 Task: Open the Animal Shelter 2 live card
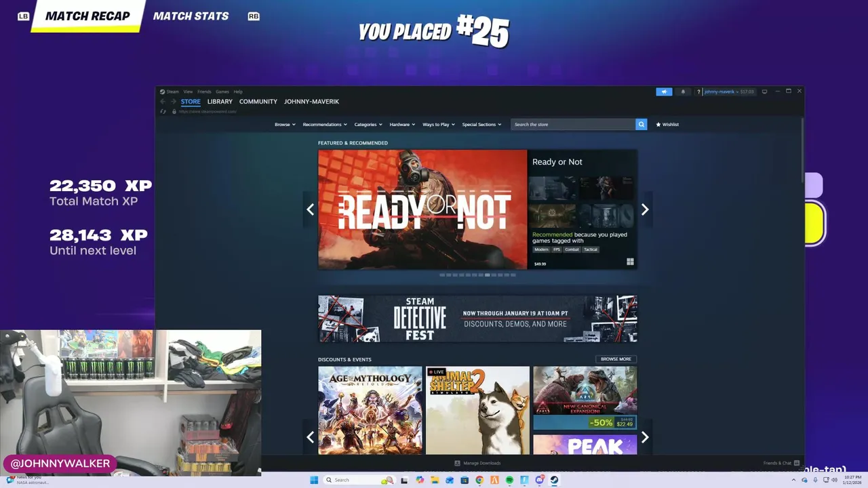point(477,410)
